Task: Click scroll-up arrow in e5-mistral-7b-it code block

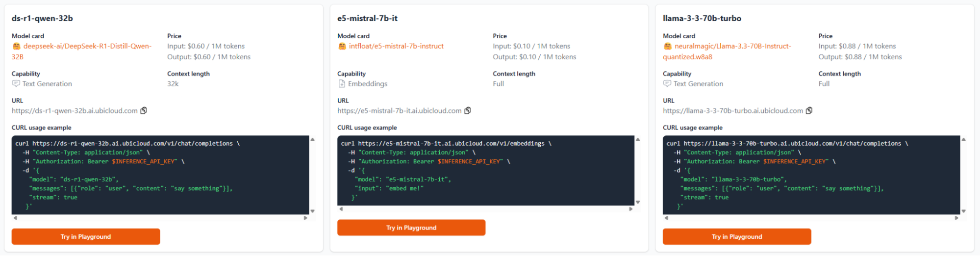Action: click(638, 139)
